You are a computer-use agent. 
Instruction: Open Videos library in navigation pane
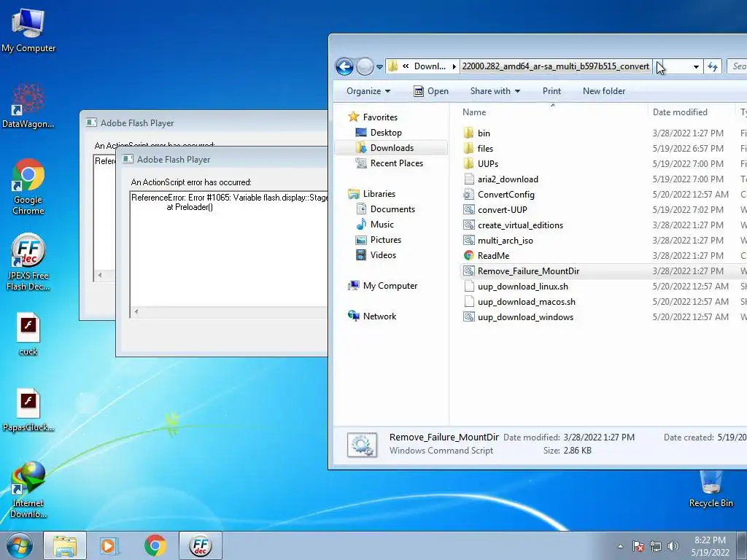[383, 255]
